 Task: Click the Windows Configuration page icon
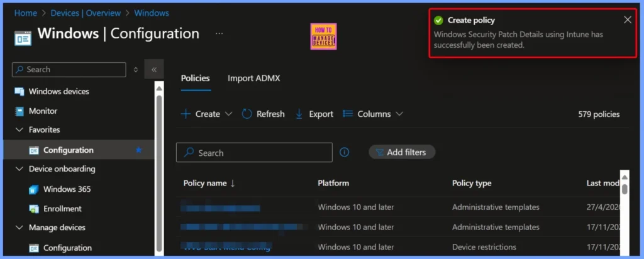[23, 37]
